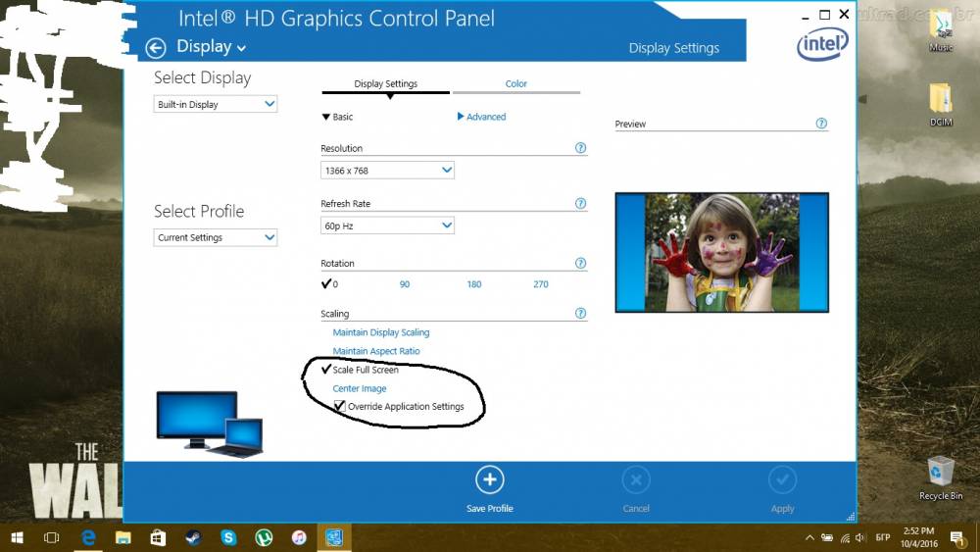Select rotation 90
980x552 pixels.
coord(405,284)
